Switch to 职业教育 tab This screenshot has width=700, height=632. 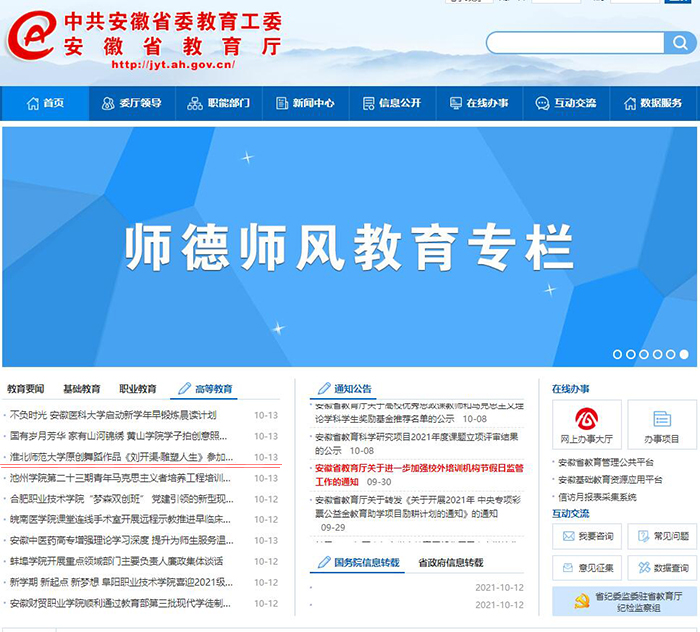(138, 389)
